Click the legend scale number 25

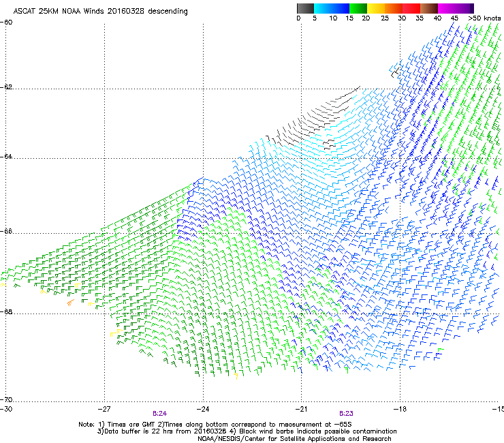385,18
